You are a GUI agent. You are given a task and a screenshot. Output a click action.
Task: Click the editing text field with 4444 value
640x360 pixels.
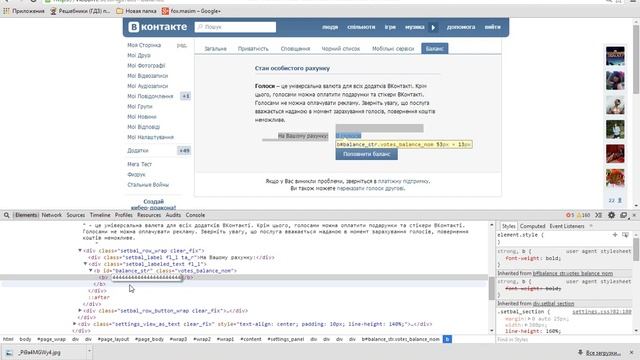(147, 278)
